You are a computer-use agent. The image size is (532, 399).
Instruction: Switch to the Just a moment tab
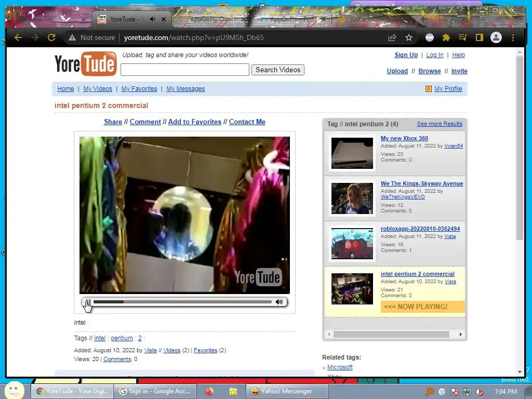click(368, 19)
